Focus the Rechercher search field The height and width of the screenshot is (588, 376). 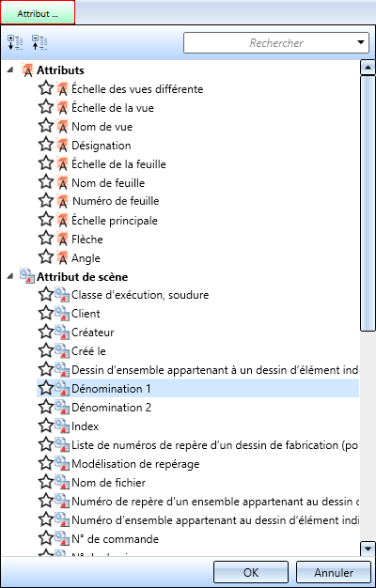pos(270,43)
